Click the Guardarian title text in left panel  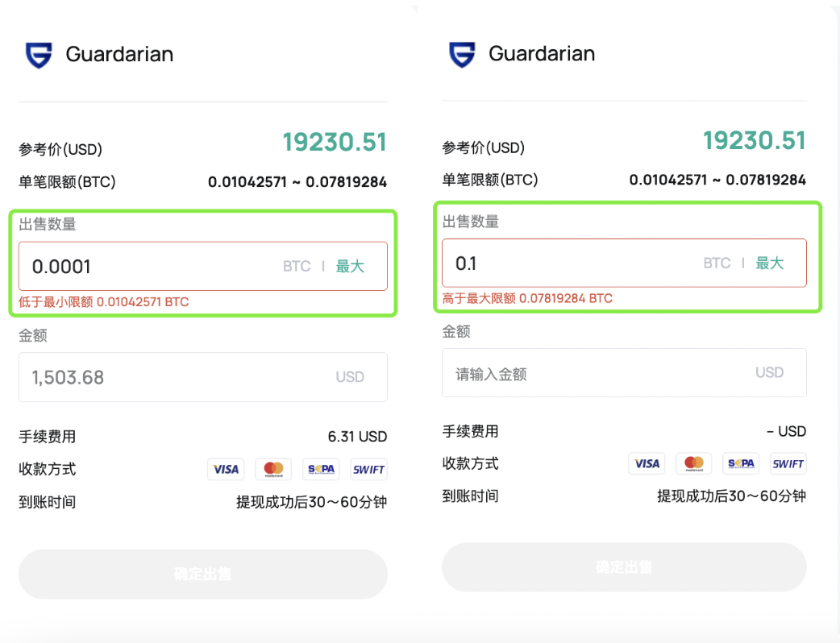click(119, 55)
